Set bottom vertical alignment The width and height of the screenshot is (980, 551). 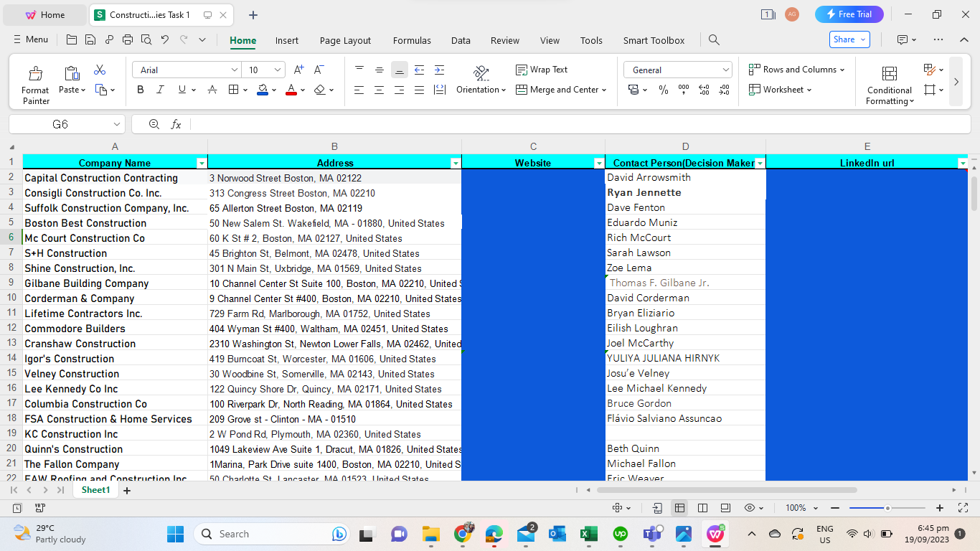point(400,70)
